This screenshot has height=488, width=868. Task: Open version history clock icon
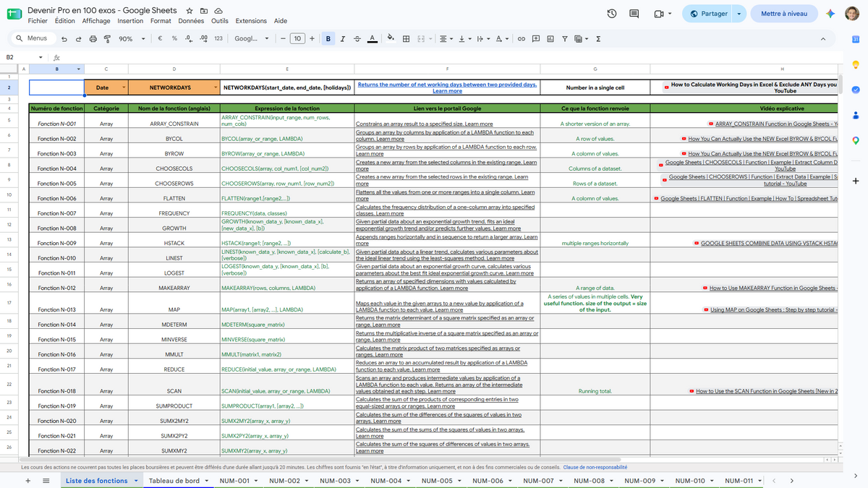click(612, 14)
